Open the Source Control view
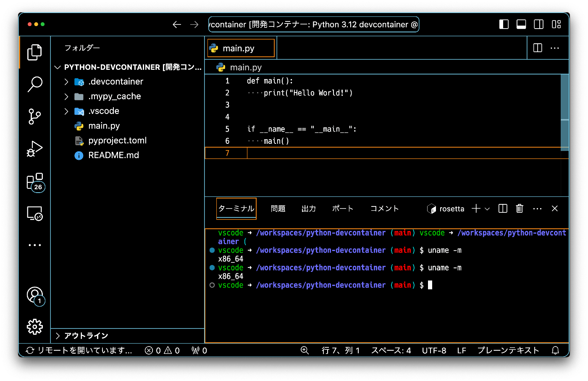588x381 pixels. [x=34, y=116]
